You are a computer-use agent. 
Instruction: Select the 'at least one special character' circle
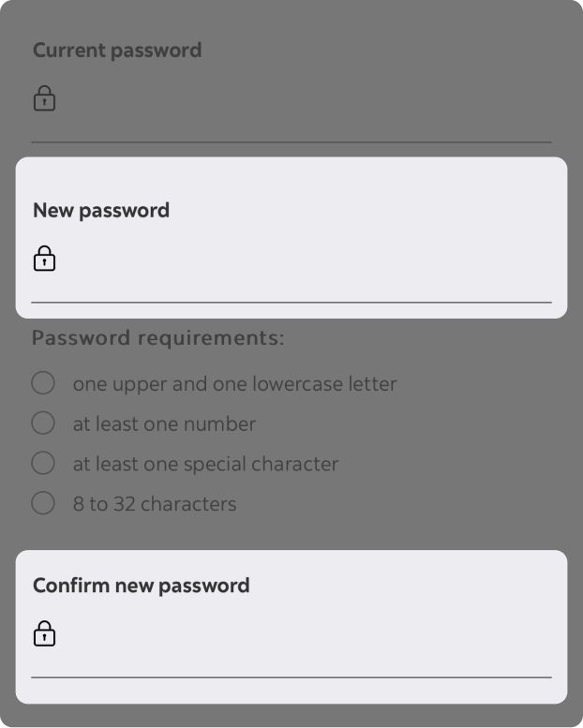(43, 463)
